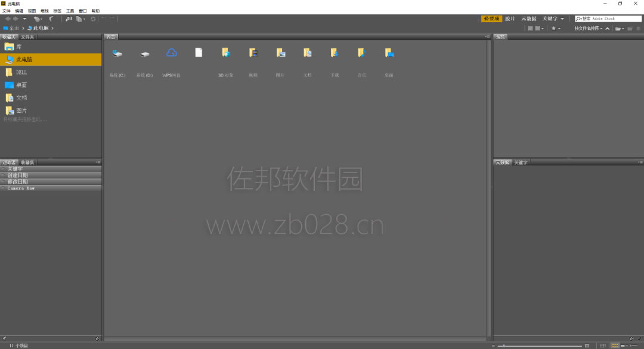This screenshot has width=644, height=349.
Task: Select 图片 in the favorites list
Action: 51,110
